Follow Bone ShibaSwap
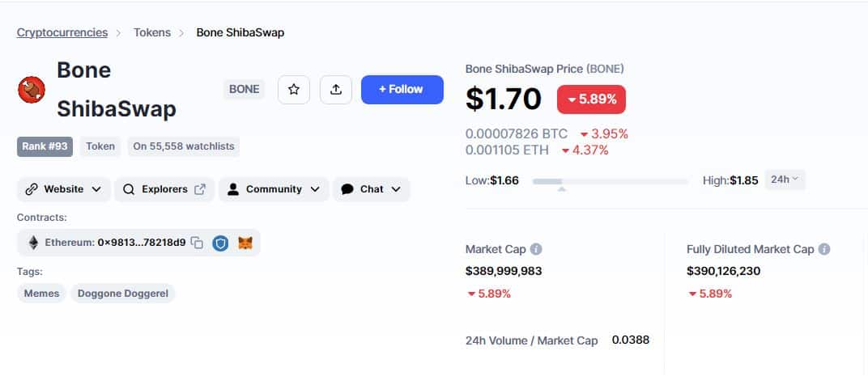Screen dimensions: 868x389 [402, 90]
